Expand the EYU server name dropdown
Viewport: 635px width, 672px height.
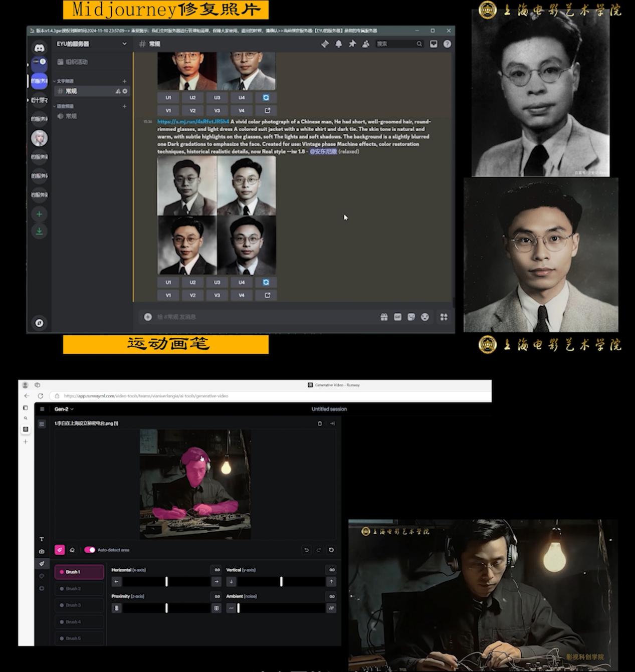(124, 44)
